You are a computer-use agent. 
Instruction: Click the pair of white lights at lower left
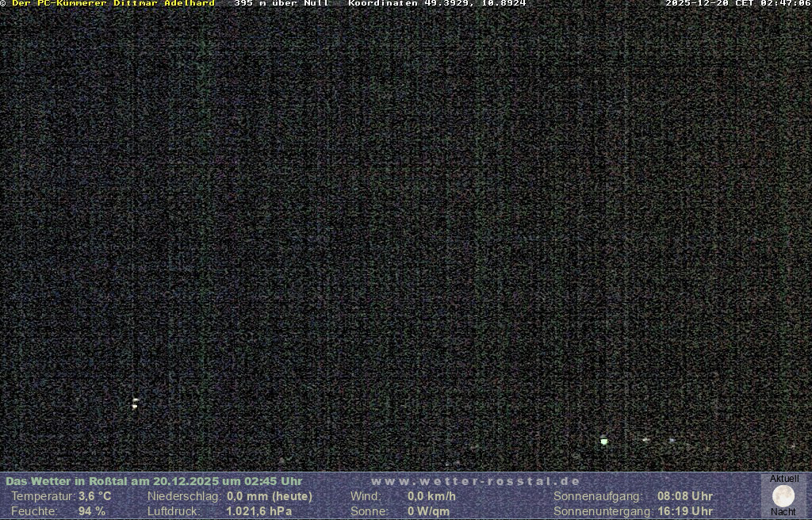click(135, 403)
